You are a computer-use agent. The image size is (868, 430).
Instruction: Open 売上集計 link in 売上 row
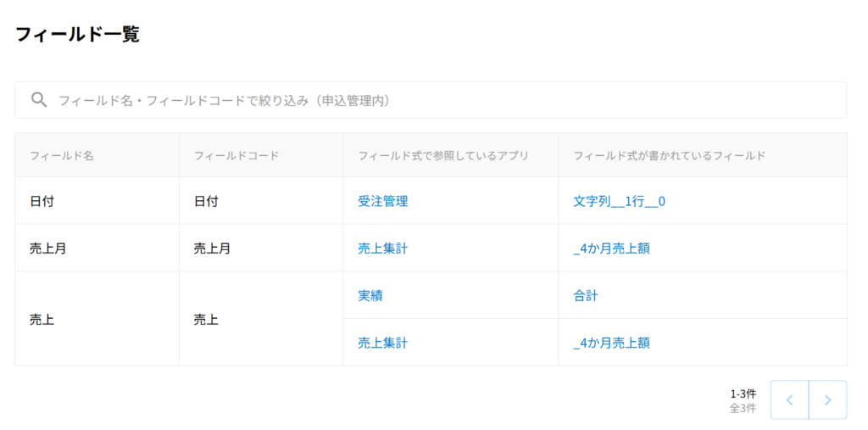coord(383,343)
